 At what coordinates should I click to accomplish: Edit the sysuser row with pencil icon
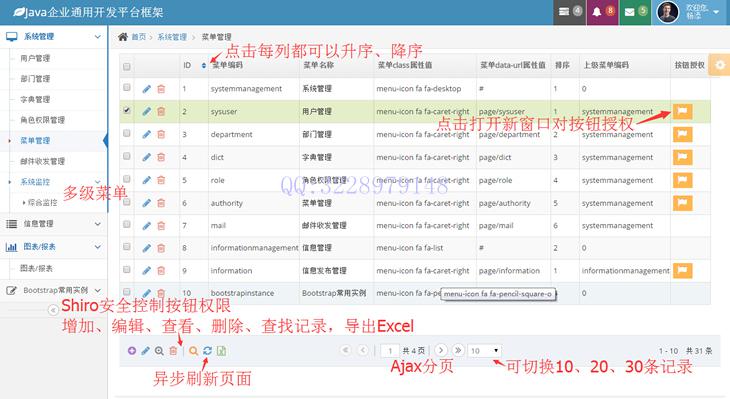click(147, 111)
